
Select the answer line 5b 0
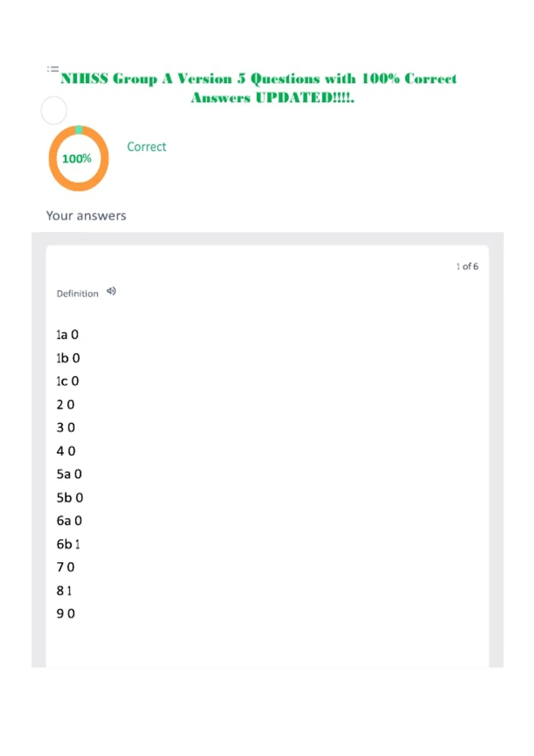point(70,498)
